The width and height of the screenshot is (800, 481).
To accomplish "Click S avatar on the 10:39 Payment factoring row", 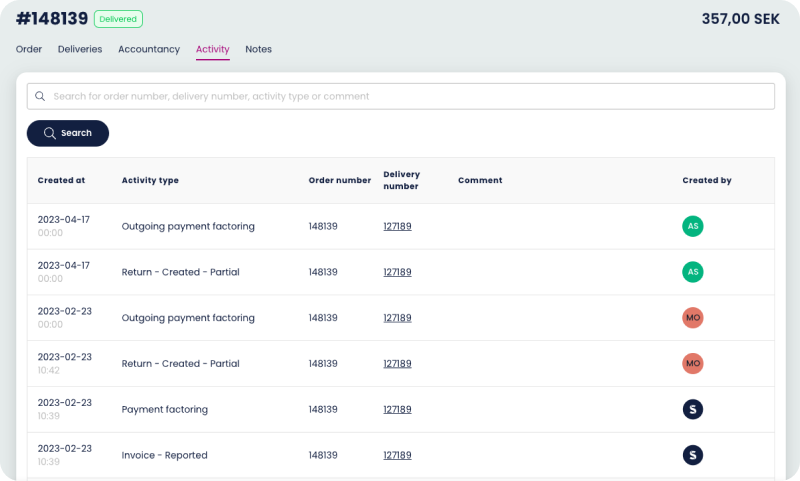I will click(692, 409).
